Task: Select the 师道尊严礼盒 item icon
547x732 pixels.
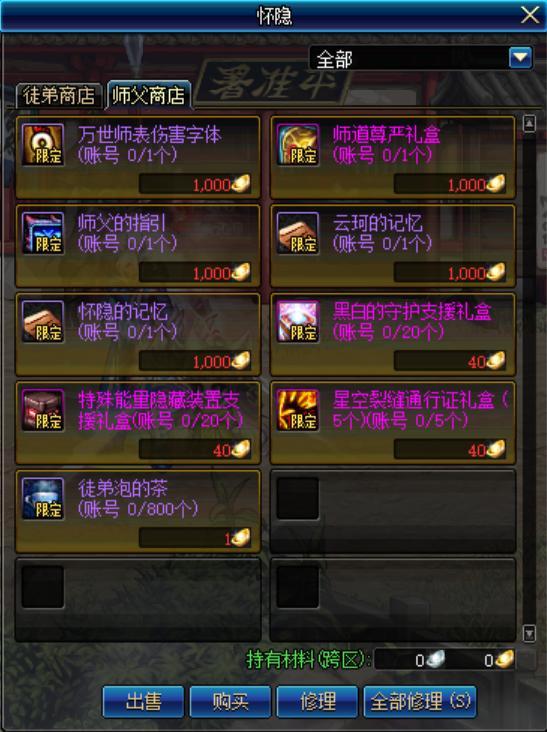Action: point(298,145)
